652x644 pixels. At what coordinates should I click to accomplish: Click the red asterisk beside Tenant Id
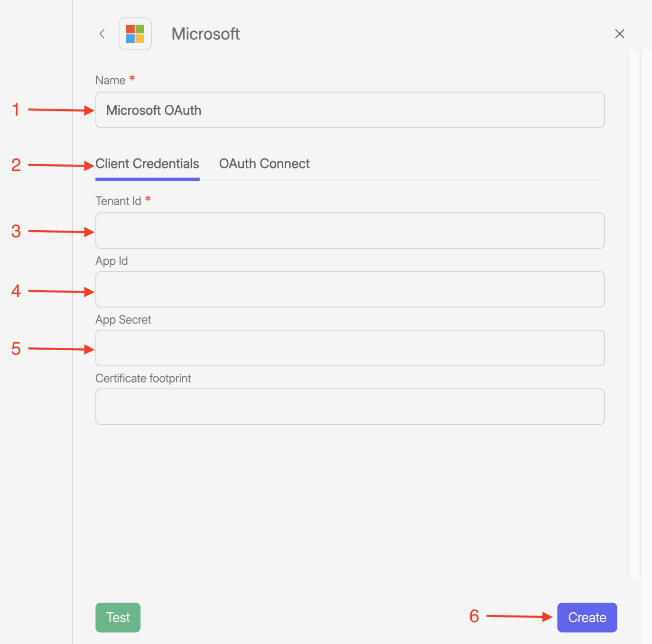pyautogui.click(x=148, y=199)
